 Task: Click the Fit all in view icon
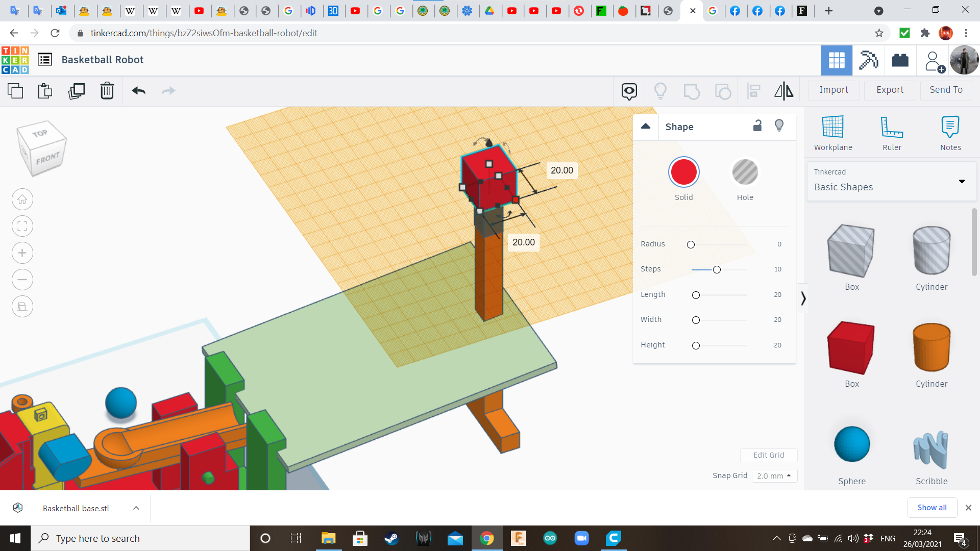pyautogui.click(x=22, y=226)
